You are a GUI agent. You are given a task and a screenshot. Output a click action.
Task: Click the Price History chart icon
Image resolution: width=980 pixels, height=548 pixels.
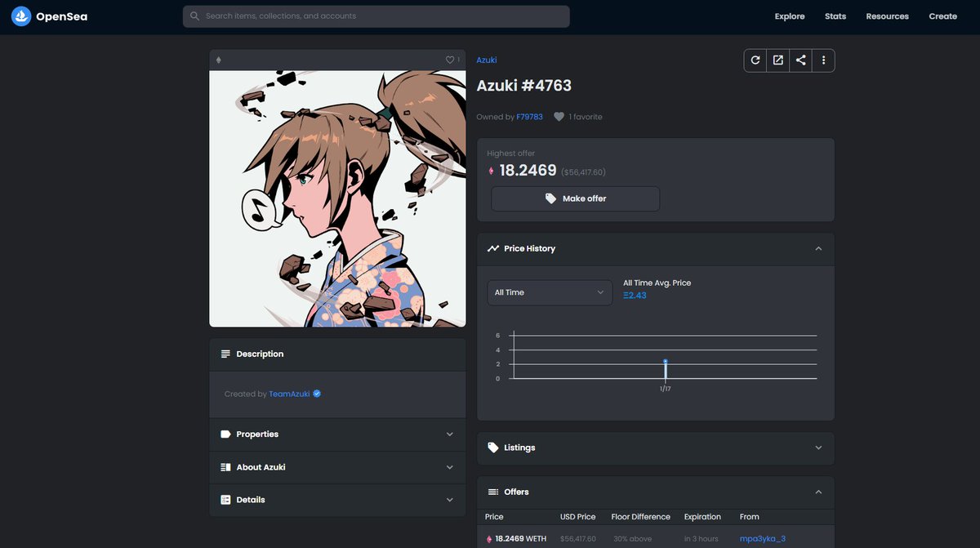click(x=492, y=248)
